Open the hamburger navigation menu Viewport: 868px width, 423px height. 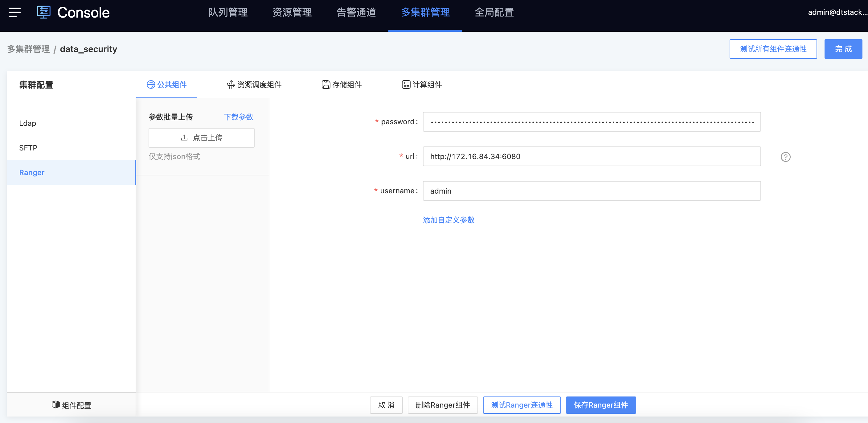point(15,12)
